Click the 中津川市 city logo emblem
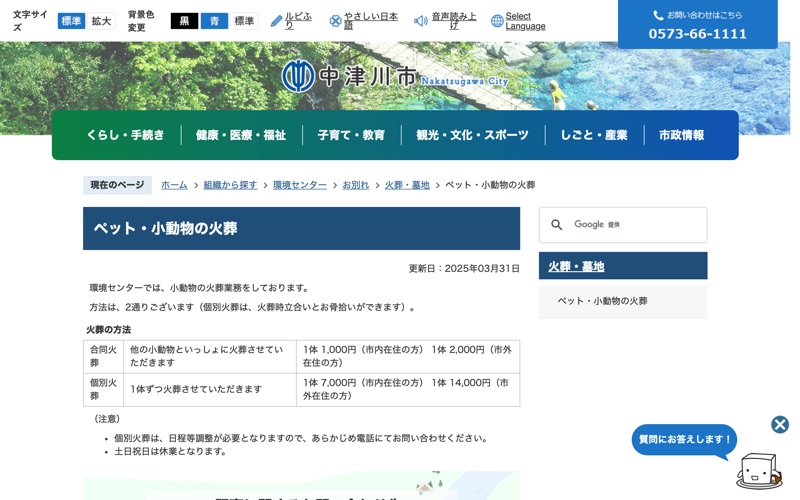The height and width of the screenshot is (500, 800). pyautogui.click(x=298, y=76)
